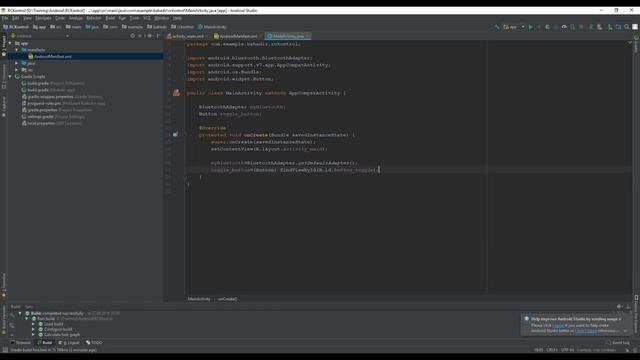This screenshot has width=640, height=360.
Task: Collapse the Gradle Scripts node
Action: [11, 76]
